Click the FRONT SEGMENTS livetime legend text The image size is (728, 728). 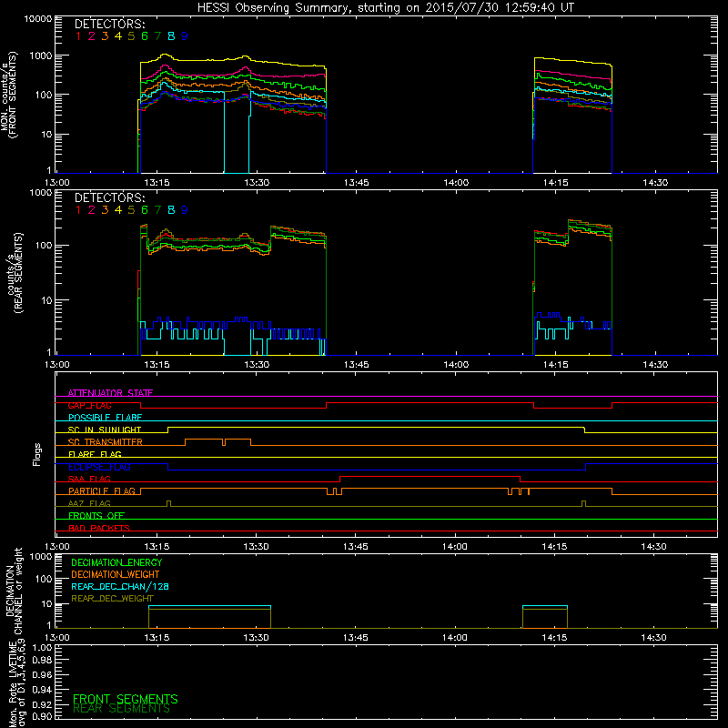click(126, 699)
